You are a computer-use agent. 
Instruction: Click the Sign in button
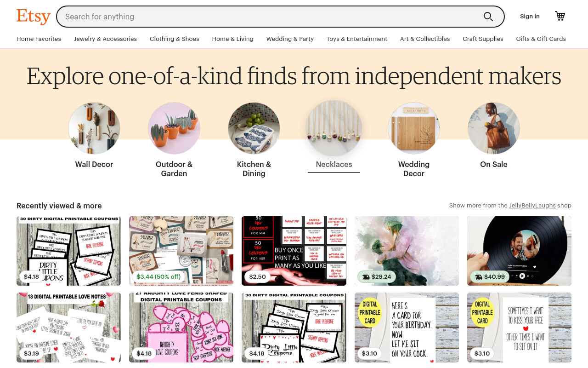tap(530, 17)
